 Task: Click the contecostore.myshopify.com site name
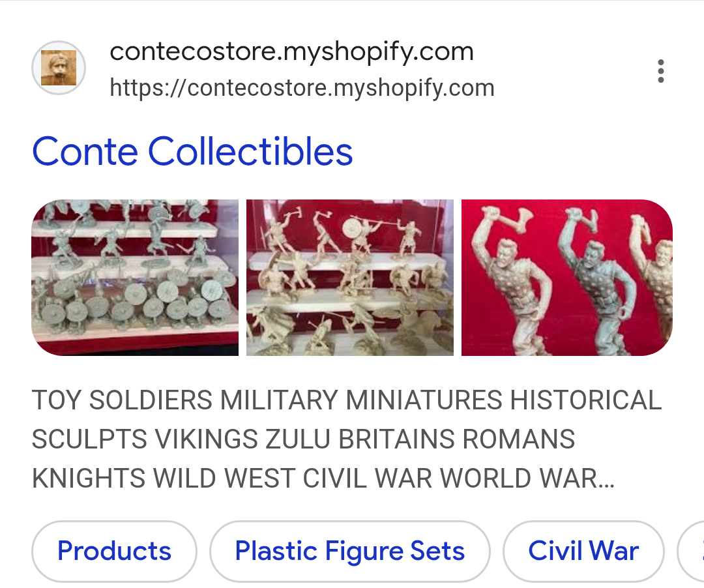(292, 51)
